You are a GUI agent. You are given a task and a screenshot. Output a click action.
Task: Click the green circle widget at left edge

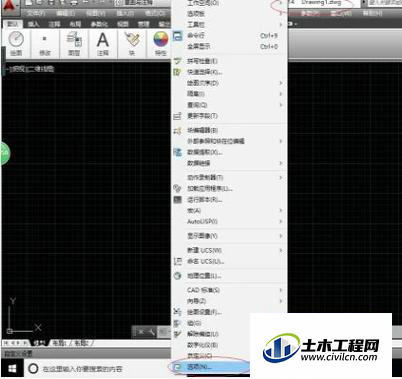[5, 153]
